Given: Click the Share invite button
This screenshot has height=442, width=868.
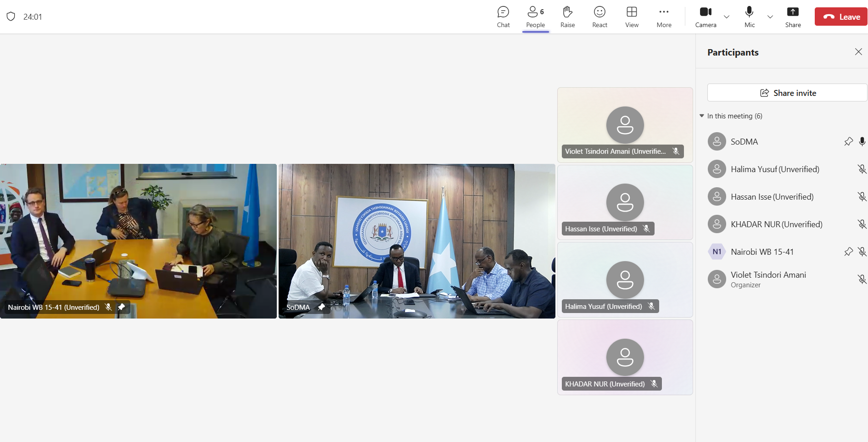Looking at the screenshot, I should (x=787, y=93).
